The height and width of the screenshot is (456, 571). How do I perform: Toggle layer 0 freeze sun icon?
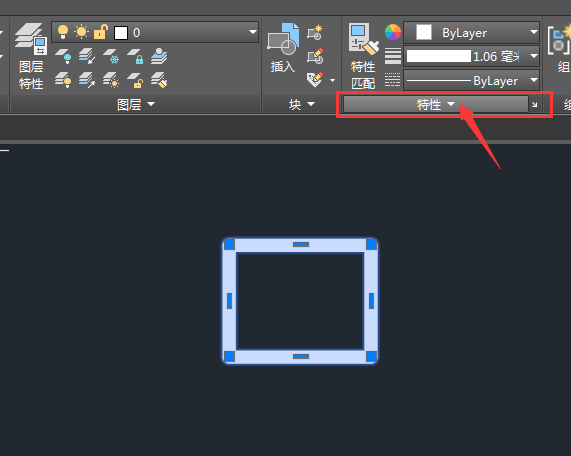[x=81, y=32]
